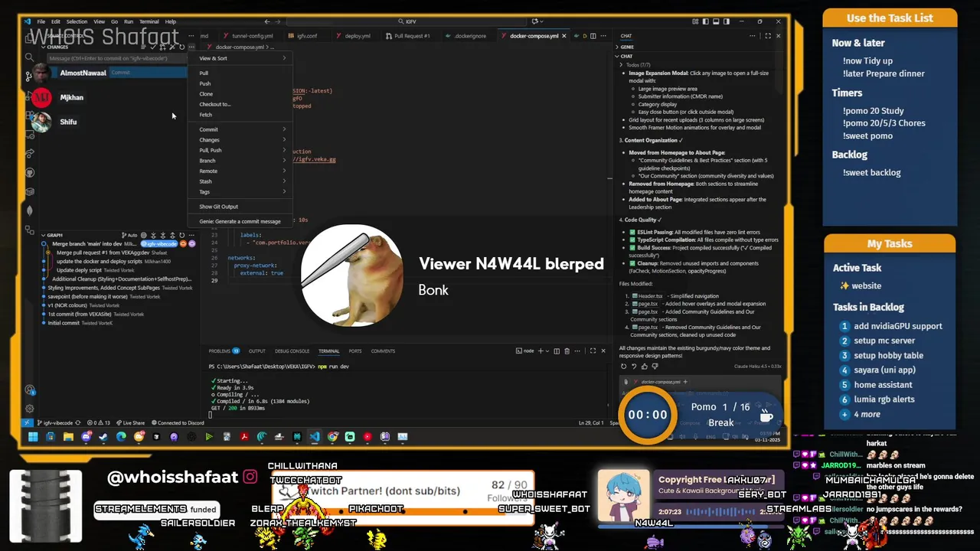Open the Terminal menu in menu bar
This screenshot has height=551, width=980.
click(149, 21)
